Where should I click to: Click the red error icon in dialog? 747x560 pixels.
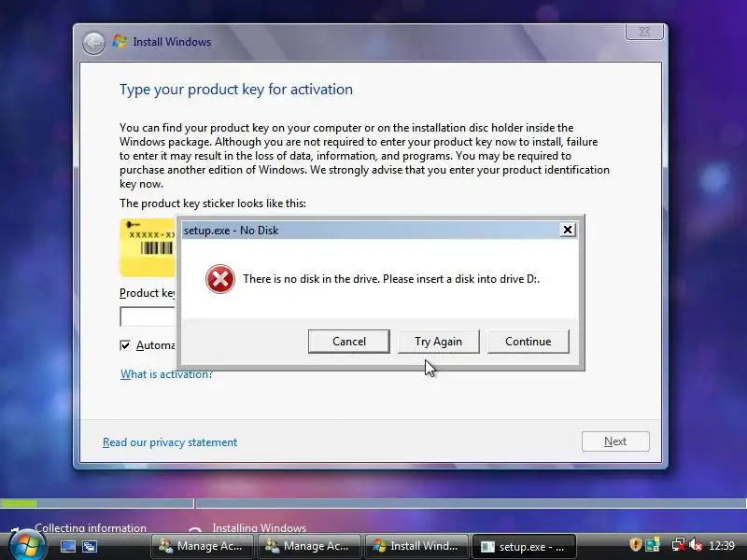pos(220,279)
